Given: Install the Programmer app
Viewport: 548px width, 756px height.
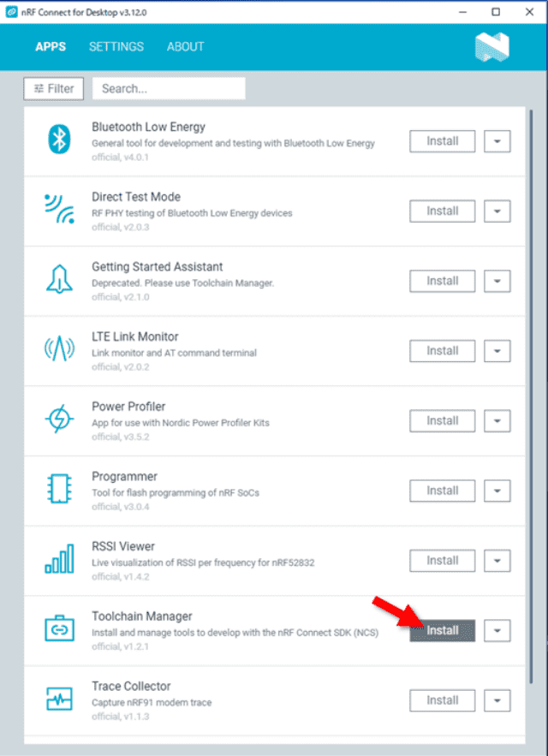Looking at the screenshot, I should (x=443, y=491).
